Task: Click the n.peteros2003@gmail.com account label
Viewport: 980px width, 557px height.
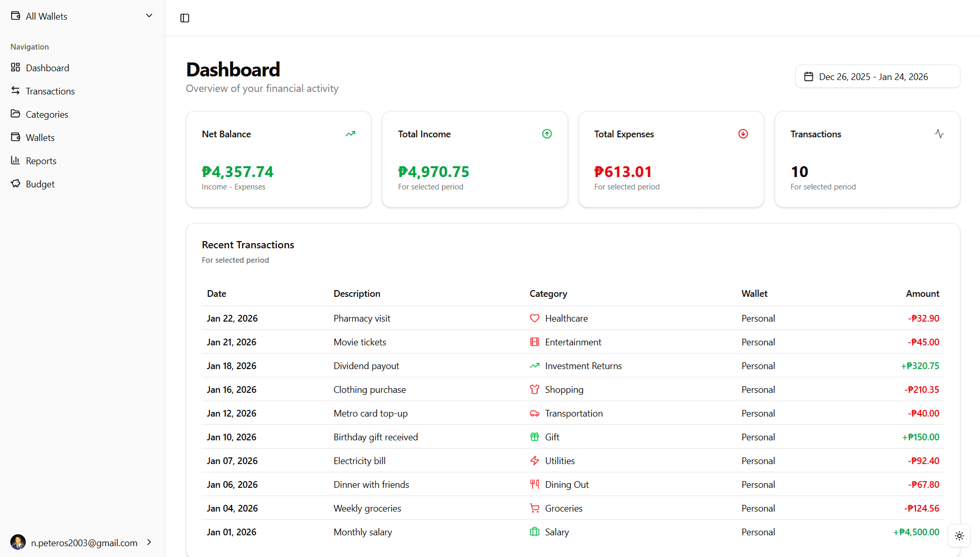Action: point(84,543)
